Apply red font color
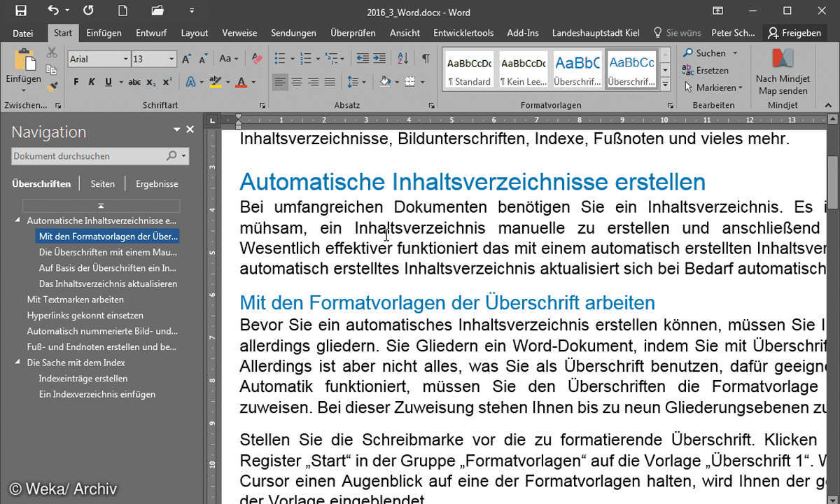840x504 pixels. (241, 83)
